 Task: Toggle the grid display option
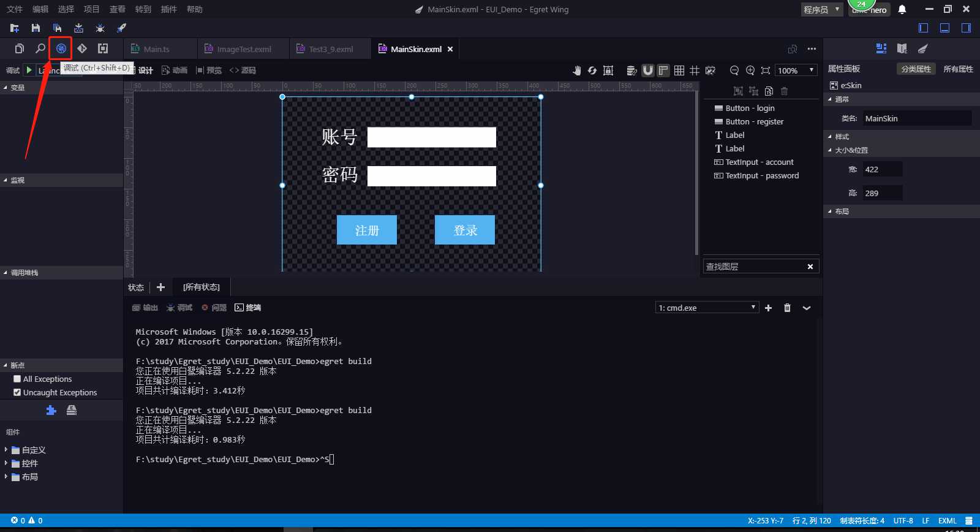[x=679, y=70]
